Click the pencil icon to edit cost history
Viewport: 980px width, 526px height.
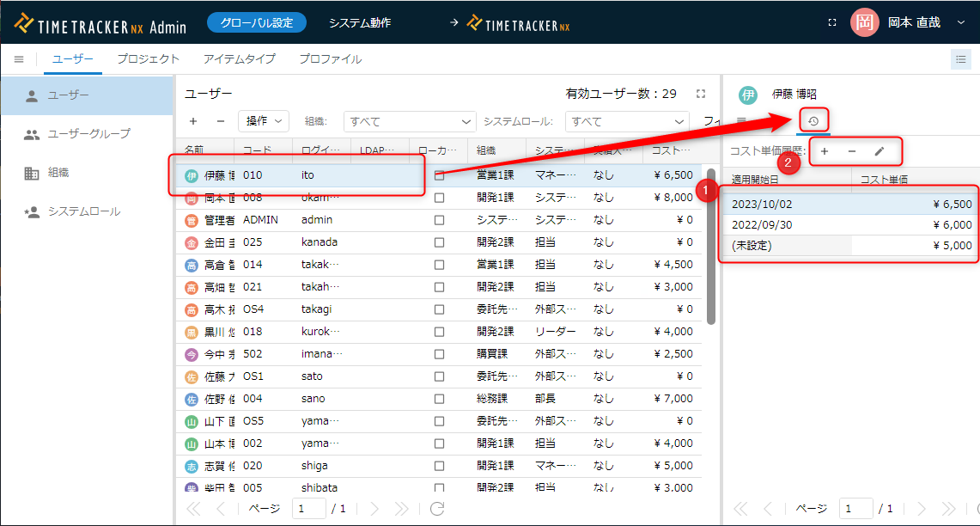click(x=879, y=151)
